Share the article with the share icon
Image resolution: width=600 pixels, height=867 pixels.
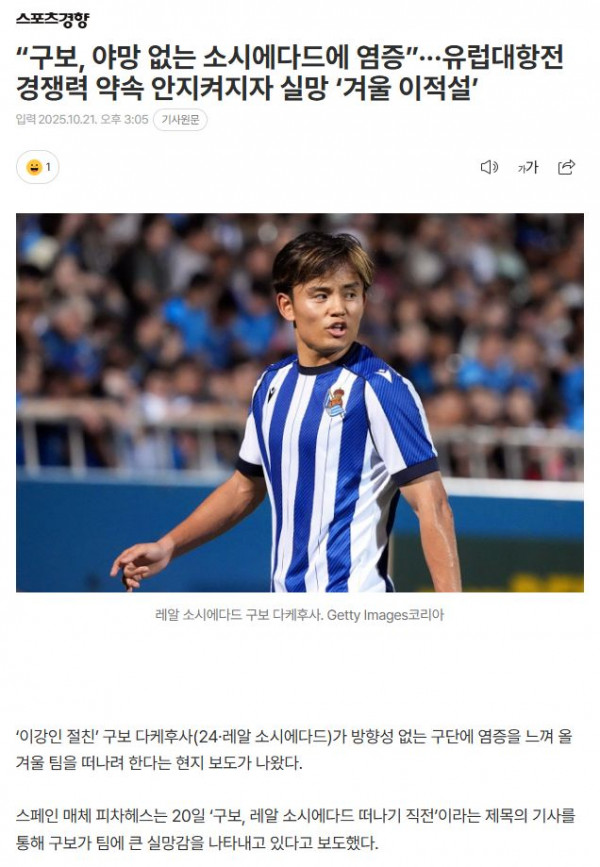pyautogui.click(x=566, y=167)
